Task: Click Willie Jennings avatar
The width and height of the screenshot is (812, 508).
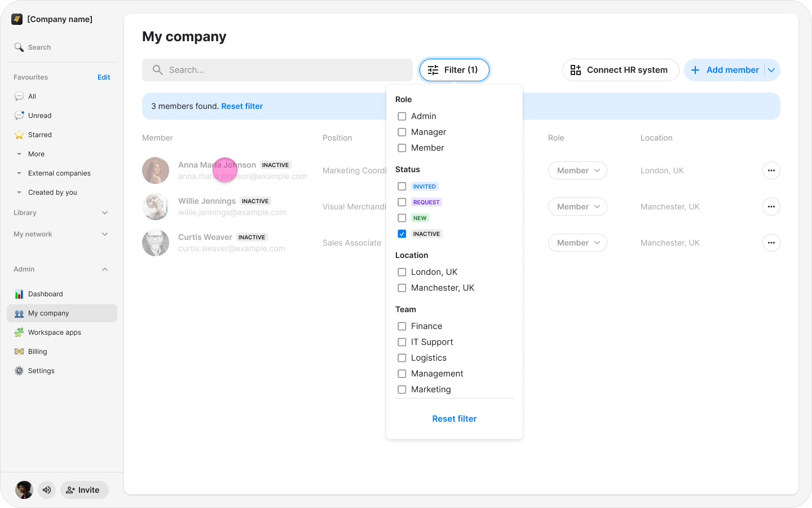Action: tap(156, 207)
